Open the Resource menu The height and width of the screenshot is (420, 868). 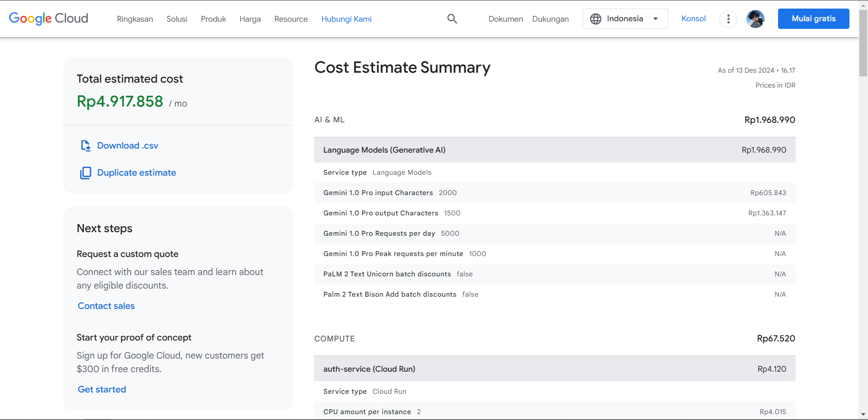pyautogui.click(x=291, y=19)
